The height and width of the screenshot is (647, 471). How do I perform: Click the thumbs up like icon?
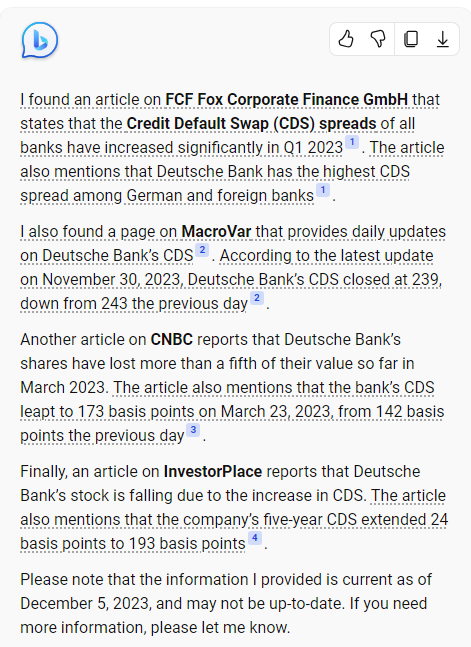point(346,39)
